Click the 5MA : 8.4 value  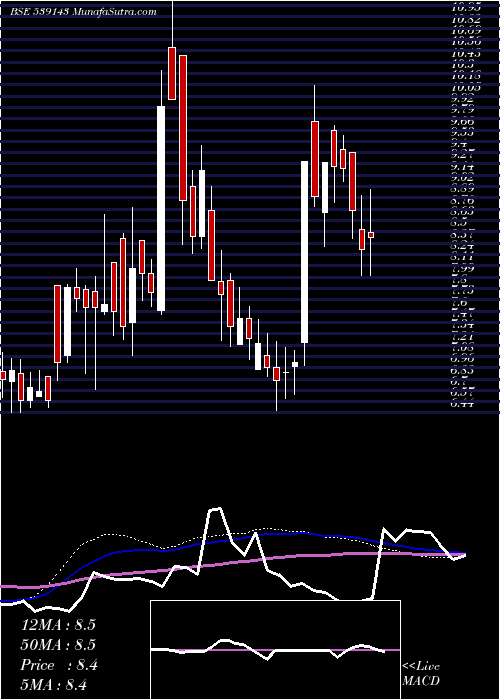click(x=53, y=684)
